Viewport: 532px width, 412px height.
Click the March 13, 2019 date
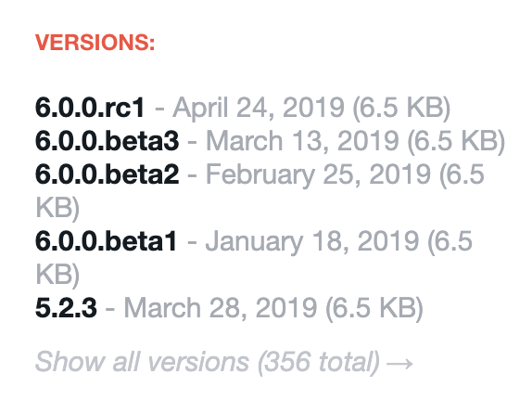coord(303,141)
